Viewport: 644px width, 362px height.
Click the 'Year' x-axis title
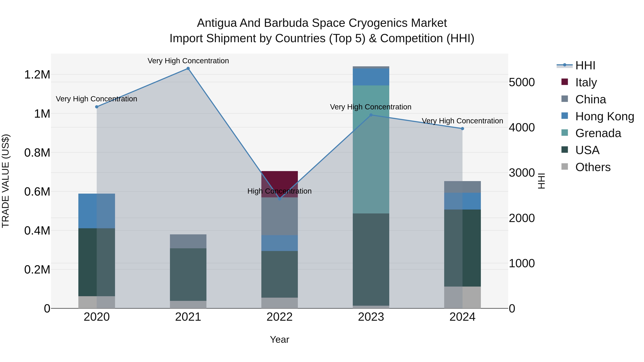point(279,340)
